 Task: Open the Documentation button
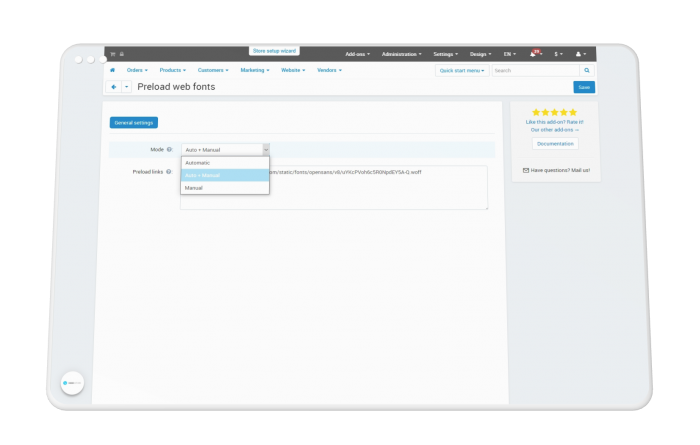coord(555,144)
